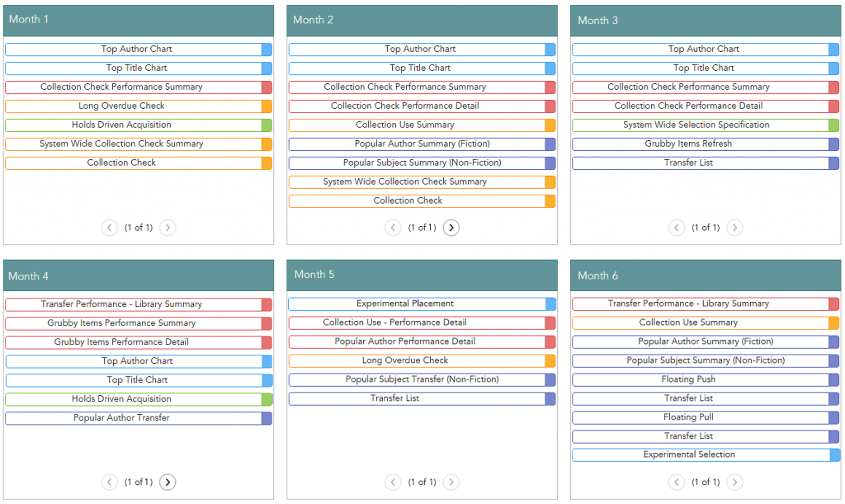Open Floating Push item in Month 6

point(700,379)
